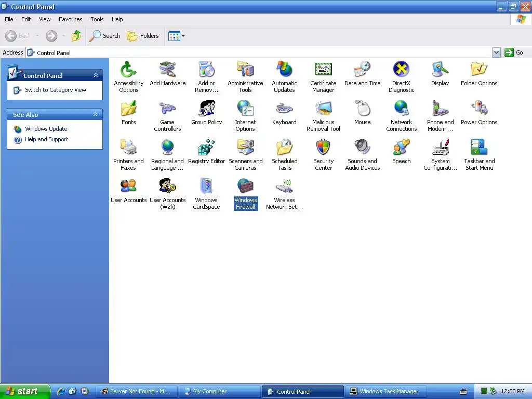Select the Speech settings icon
Viewport: 532px width, 399px height.
(x=402, y=148)
